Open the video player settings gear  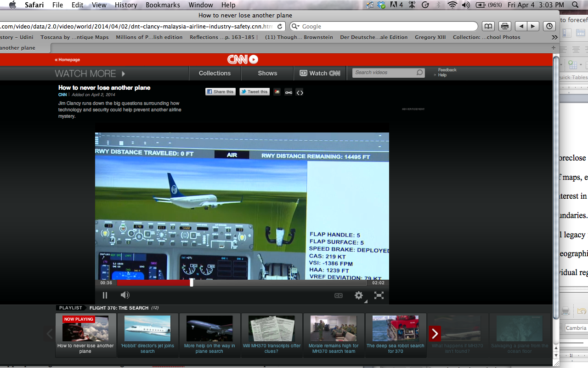[x=359, y=295]
